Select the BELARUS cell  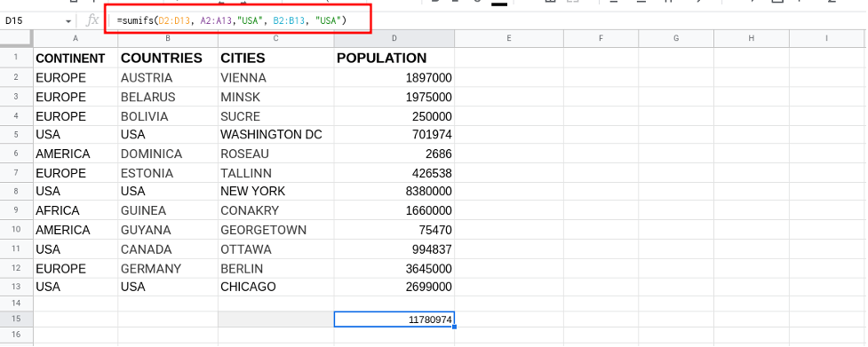click(168, 97)
